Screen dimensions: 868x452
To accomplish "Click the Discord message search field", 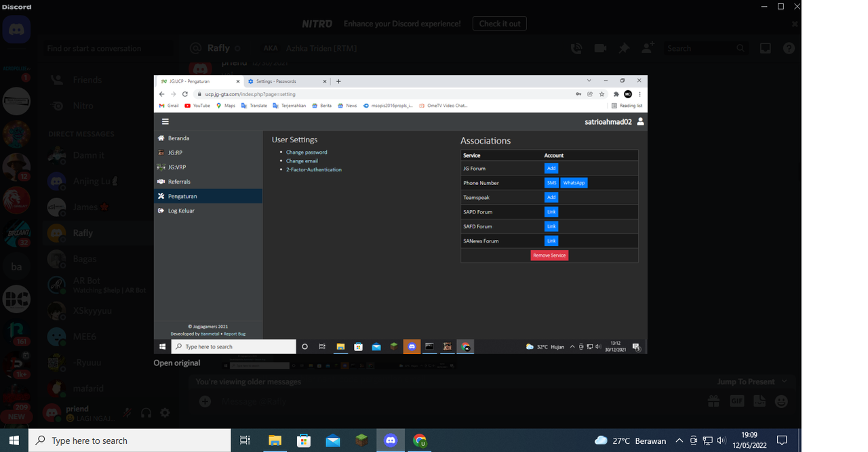I will [x=705, y=48].
